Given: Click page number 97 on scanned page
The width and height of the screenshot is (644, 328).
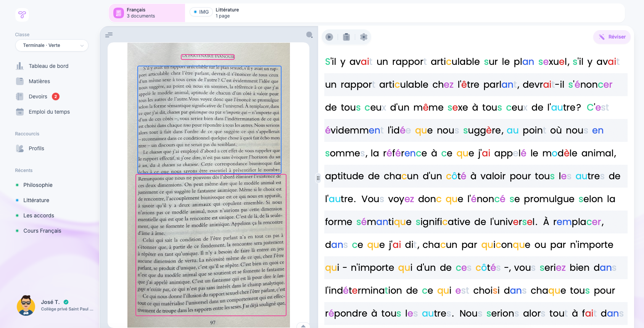Looking at the screenshot, I should [213, 323].
